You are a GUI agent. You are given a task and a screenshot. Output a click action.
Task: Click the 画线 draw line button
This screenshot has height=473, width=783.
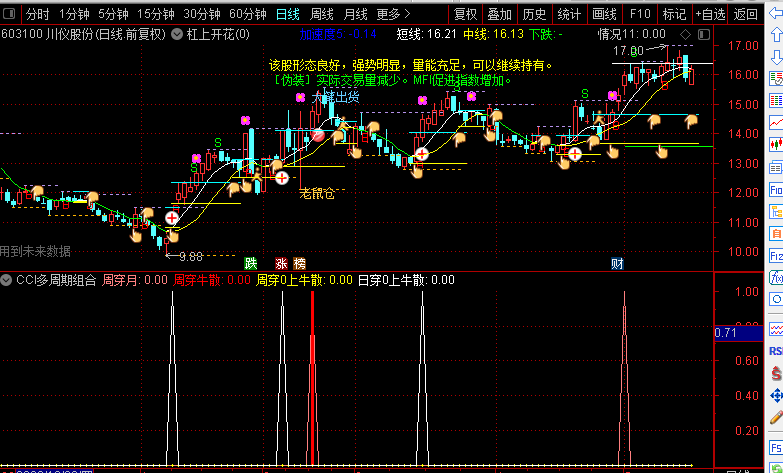tap(604, 14)
